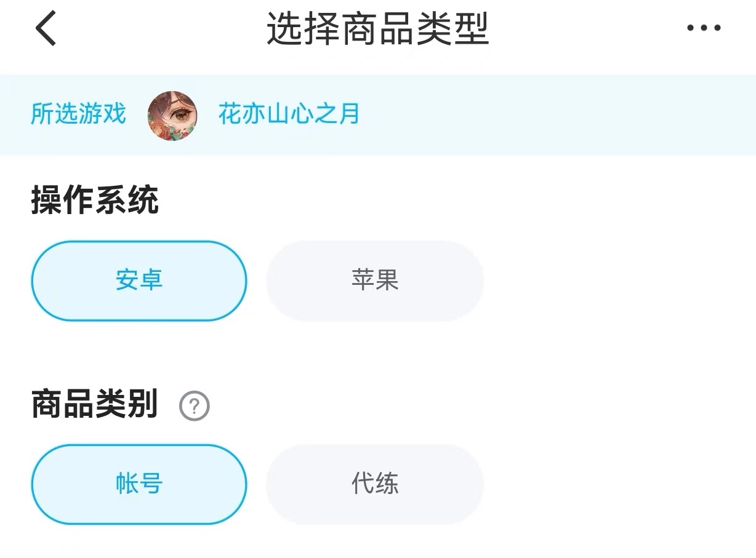Switch operating system to 苹果
Viewport: 756px width, 558px height.
pos(375,281)
